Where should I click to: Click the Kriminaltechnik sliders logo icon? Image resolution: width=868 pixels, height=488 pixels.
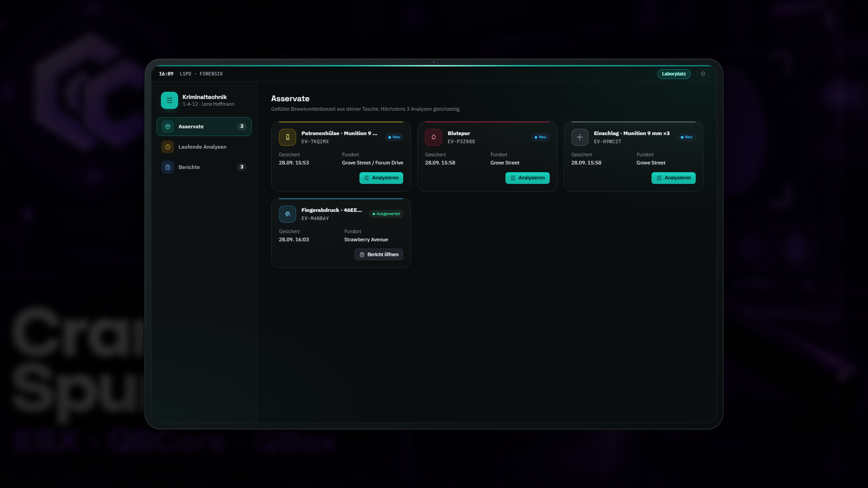coord(170,100)
